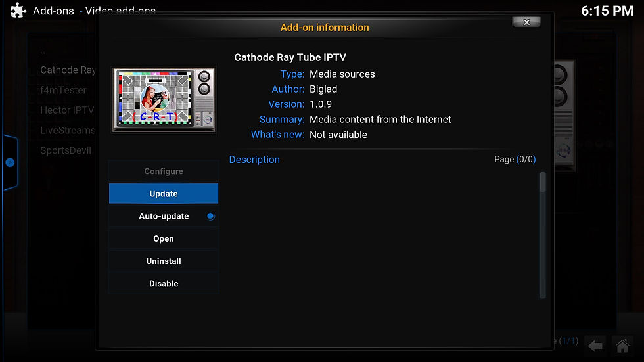Click the Media sources type value
This screenshot has height=362, width=644.
[342, 74]
